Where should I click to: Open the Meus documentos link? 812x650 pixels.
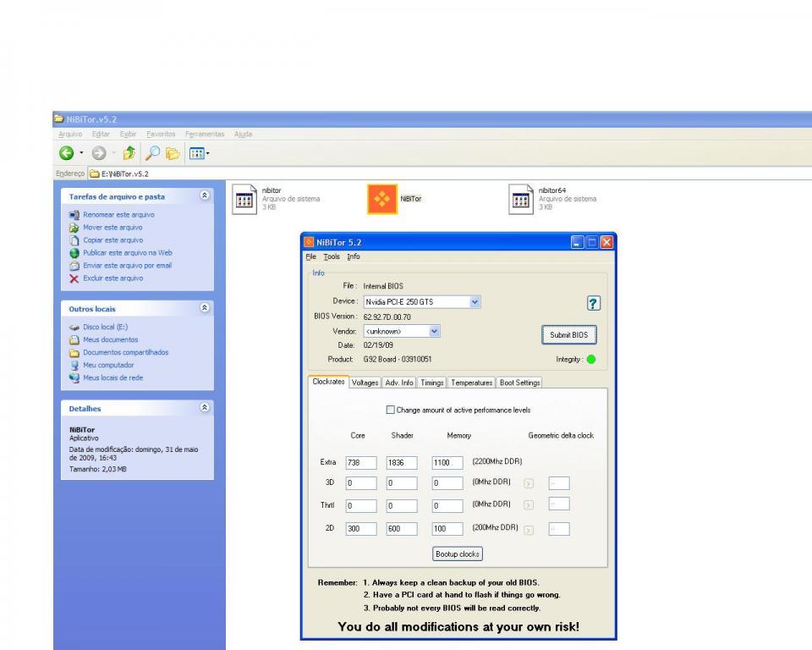[110, 340]
